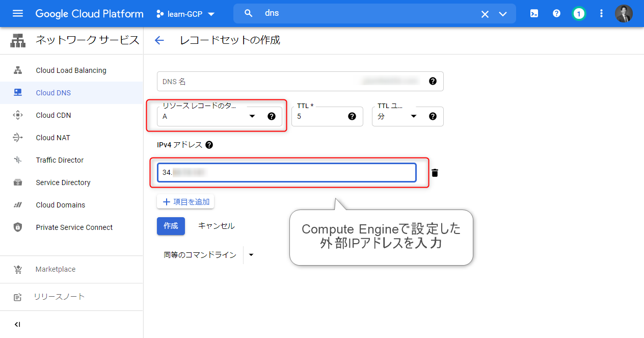
Task: Clear the search text with X
Action: click(x=485, y=14)
